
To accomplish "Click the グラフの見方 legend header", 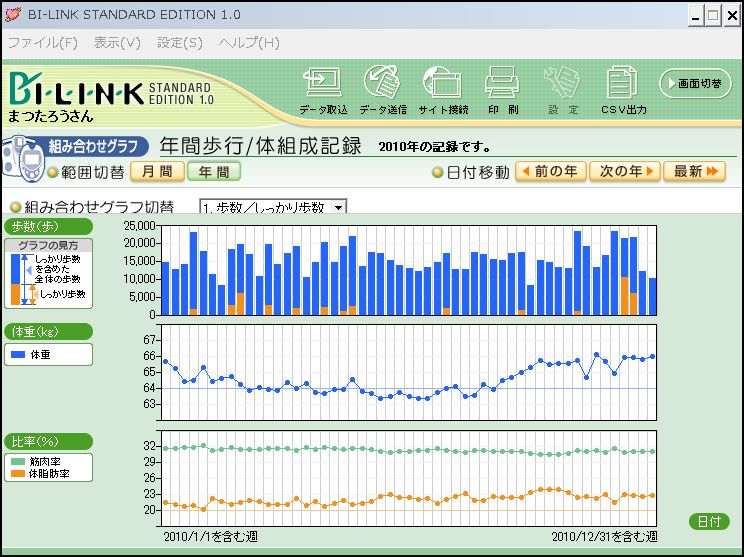I will (x=48, y=245).
